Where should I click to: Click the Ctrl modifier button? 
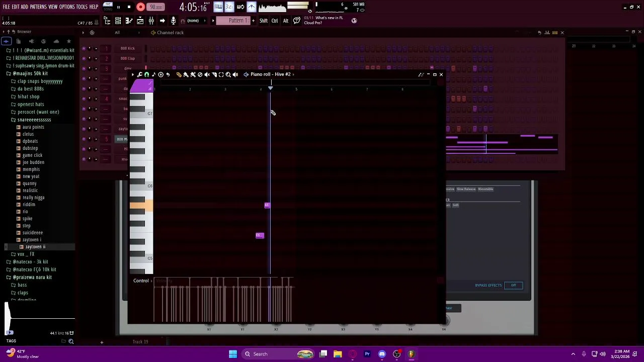pyautogui.click(x=275, y=21)
